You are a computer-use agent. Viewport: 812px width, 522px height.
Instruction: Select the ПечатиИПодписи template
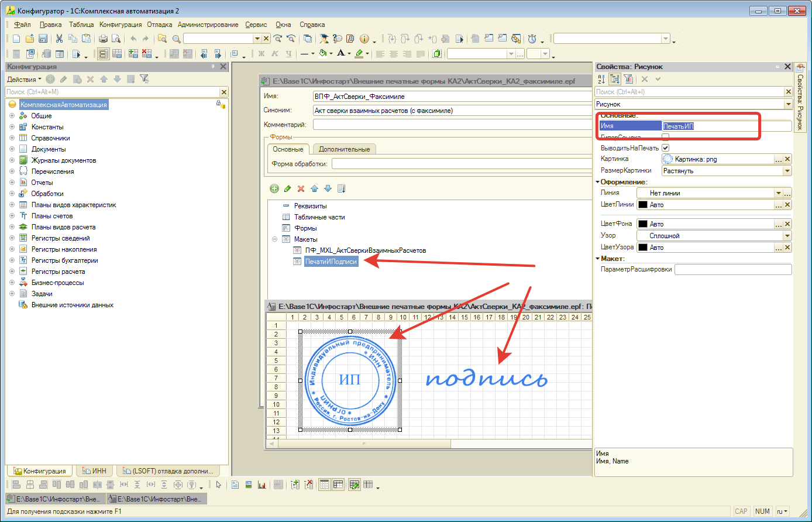[331, 262]
